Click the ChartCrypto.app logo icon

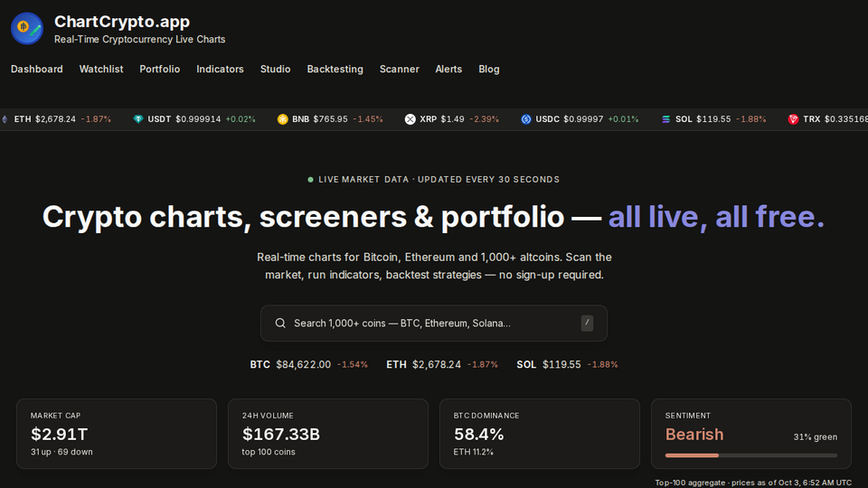[26, 28]
